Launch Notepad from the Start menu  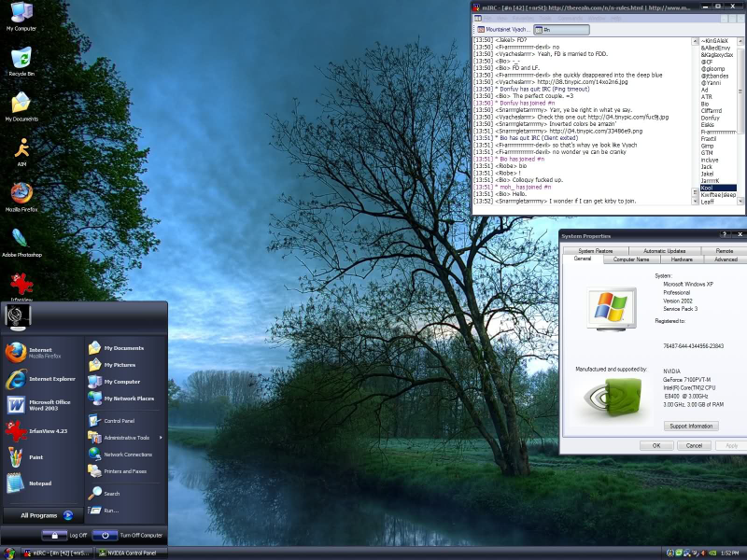pyautogui.click(x=42, y=483)
